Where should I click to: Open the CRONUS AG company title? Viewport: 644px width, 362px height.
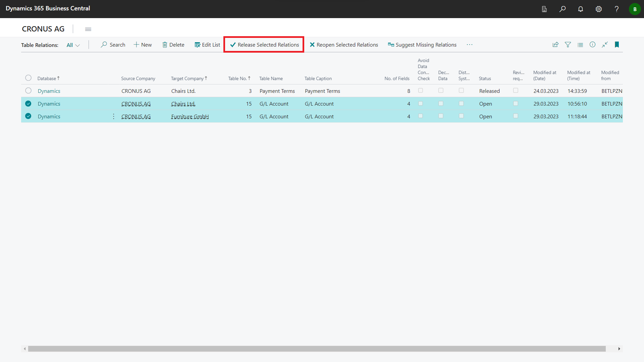(x=43, y=29)
